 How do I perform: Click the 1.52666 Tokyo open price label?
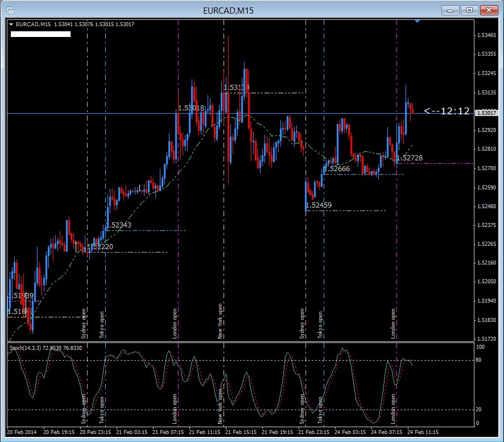click(x=337, y=169)
